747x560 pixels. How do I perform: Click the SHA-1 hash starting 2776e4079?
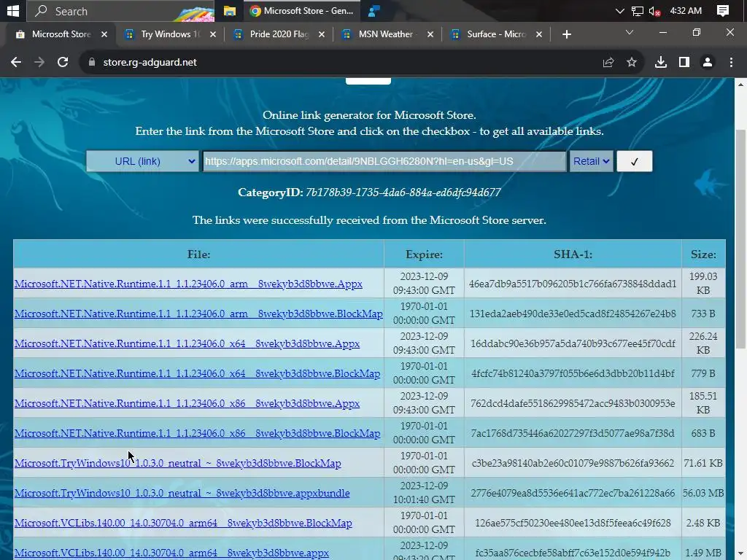(x=573, y=494)
